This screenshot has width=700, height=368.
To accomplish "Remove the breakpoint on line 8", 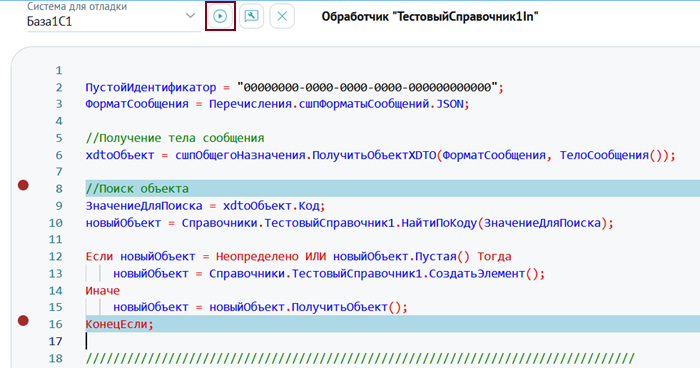I will (x=23, y=185).
